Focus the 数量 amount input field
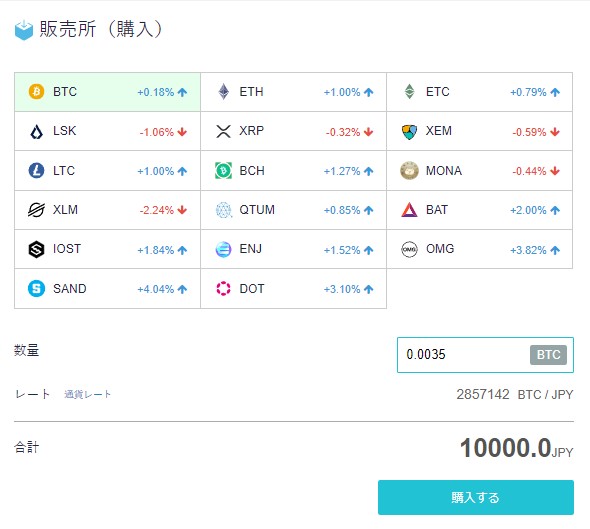 click(485, 355)
